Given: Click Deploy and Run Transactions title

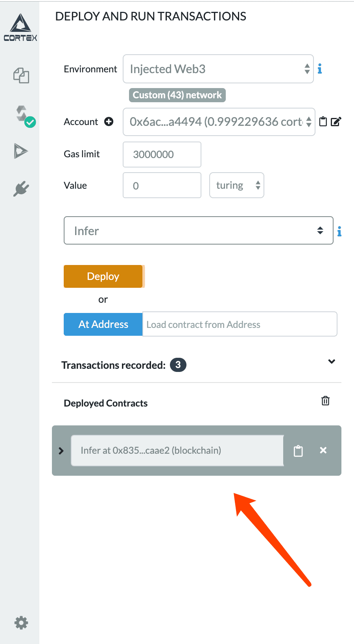Looking at the screenshot, I should pos(151,16).
